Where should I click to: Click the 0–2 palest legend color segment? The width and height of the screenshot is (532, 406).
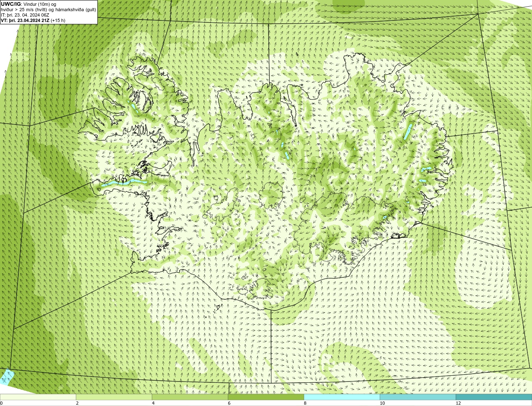tap(38, 397)
